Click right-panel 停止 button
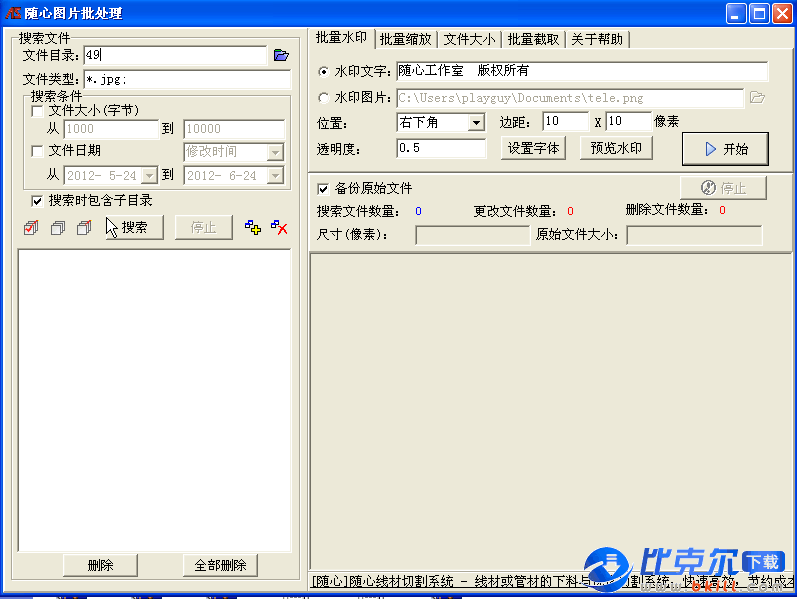Screen dimensions: 797x599 (723, 188)
